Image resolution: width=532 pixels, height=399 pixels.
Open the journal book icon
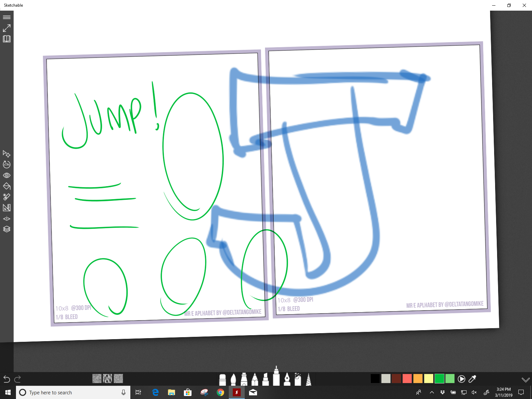[7, 39]
